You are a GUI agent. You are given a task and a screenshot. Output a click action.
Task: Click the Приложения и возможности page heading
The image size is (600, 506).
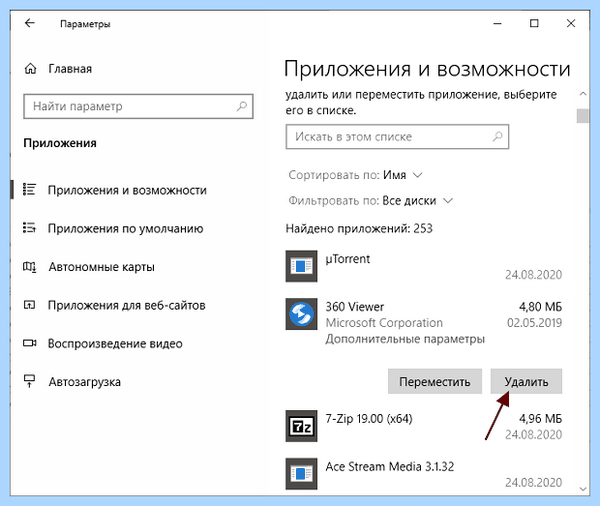(x=427, y=70)
